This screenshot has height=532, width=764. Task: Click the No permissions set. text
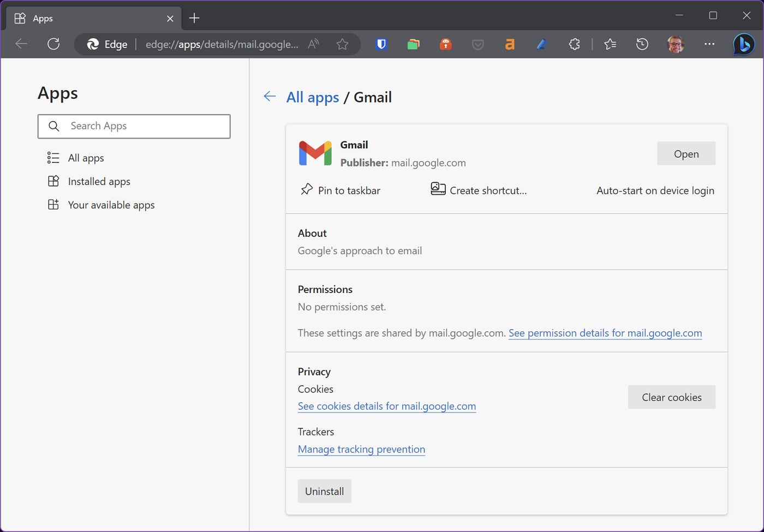[342, 307]
